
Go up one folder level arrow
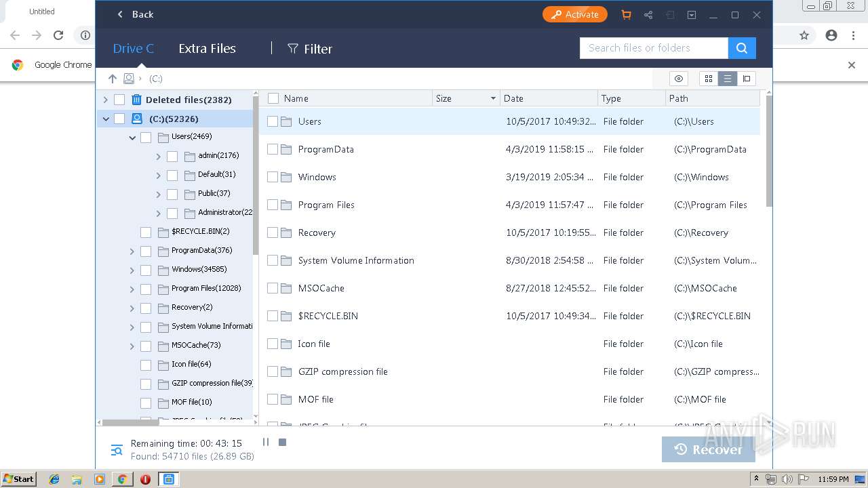tap(113, 79)
